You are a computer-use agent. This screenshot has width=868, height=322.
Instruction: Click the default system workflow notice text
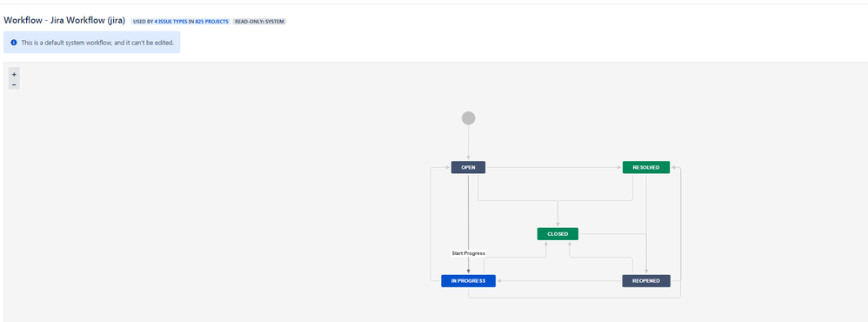pyautogui.click(x=97, y=43)
